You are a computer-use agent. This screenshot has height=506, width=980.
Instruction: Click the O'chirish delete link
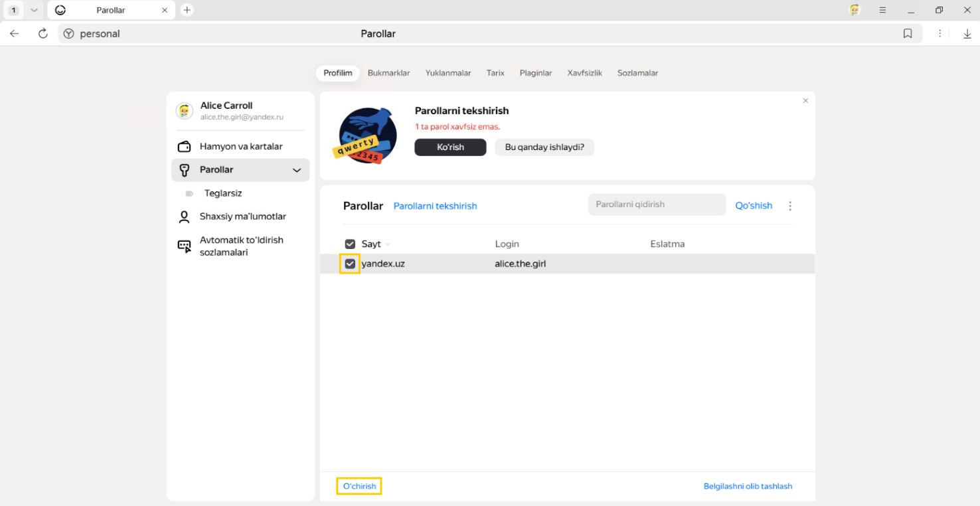(x=359, y=487)
